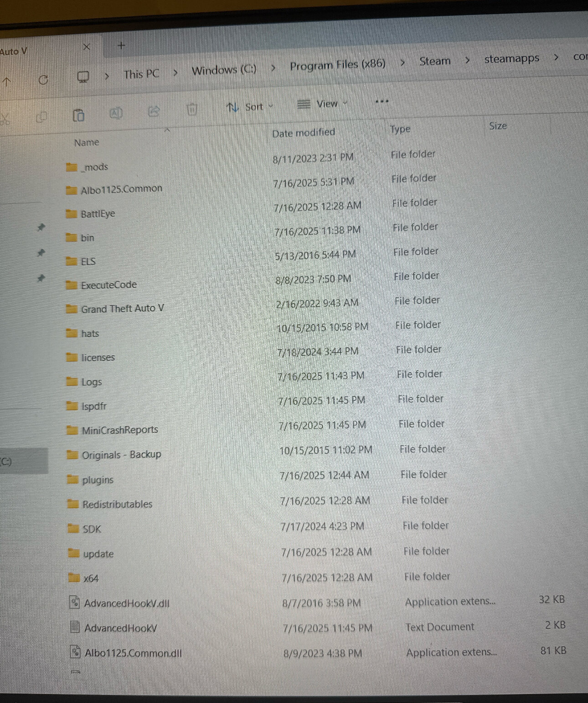Select the hats folder icon
This screenshot has height=703, width=588.
72,333
